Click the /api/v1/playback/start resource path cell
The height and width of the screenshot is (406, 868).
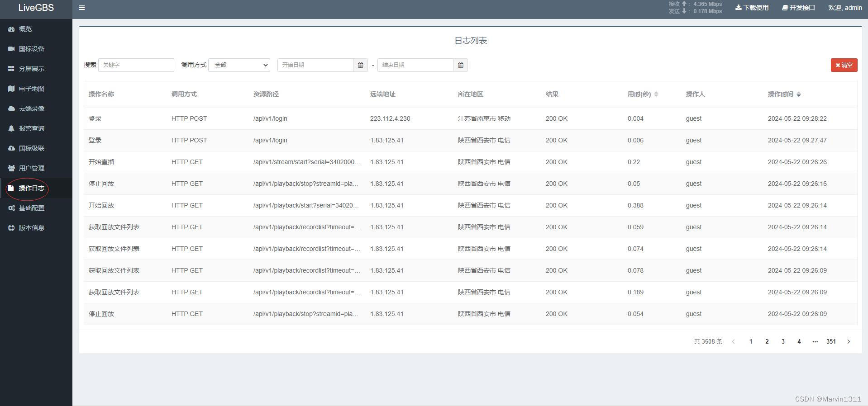click(x=306, y=205)
